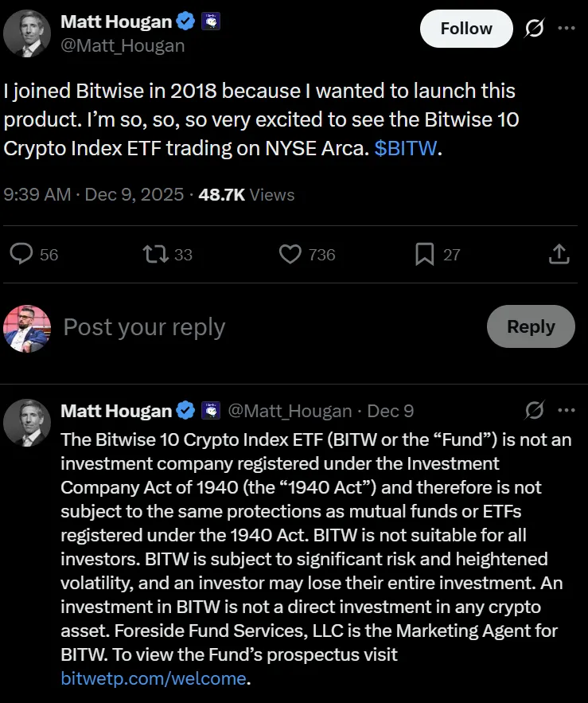Image resolution: width=588 pixels, height=703 pixels.
Task: Click the @Matt_Hougan handle under the name
Action: click(123, 45)
